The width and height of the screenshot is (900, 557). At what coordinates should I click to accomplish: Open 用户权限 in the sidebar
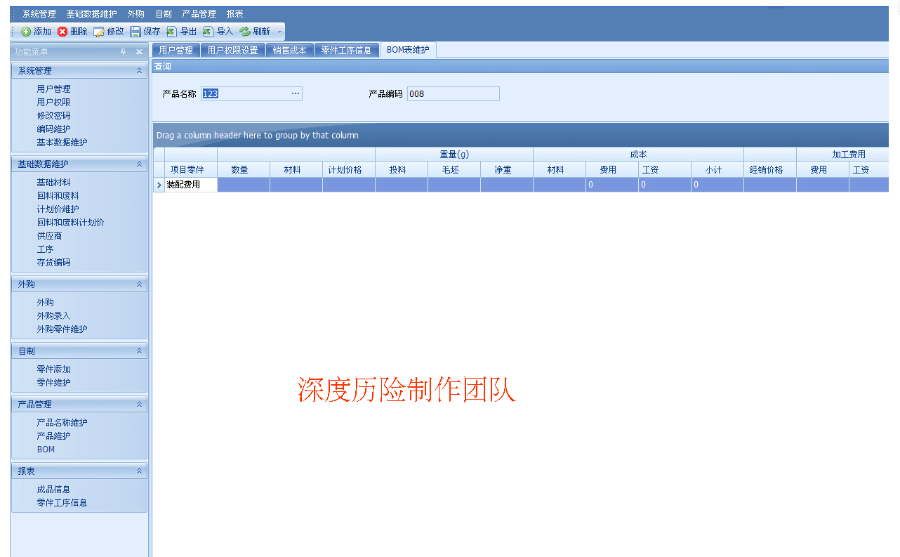(x=53, y=102)
